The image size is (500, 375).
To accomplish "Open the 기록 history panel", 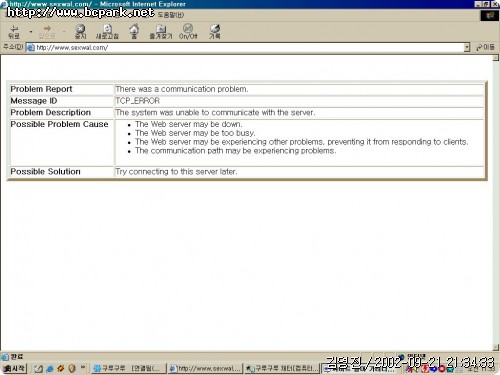I will point(215,32).
